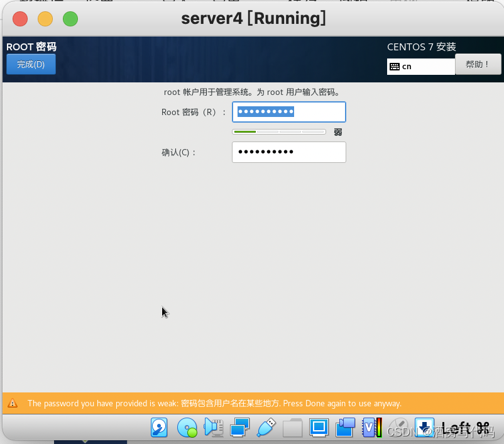Click the warning triangle icon in orange bar
This screenshot has width=504, height=444.
coord(13,403)
